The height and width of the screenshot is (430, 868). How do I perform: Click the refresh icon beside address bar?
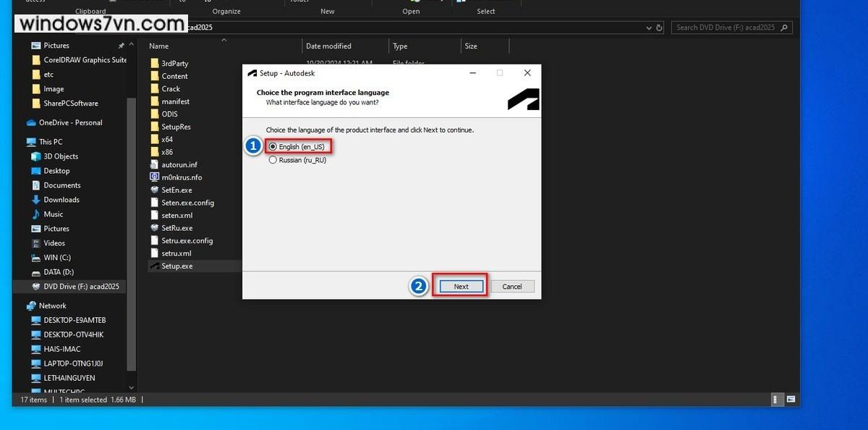(659, 28)
